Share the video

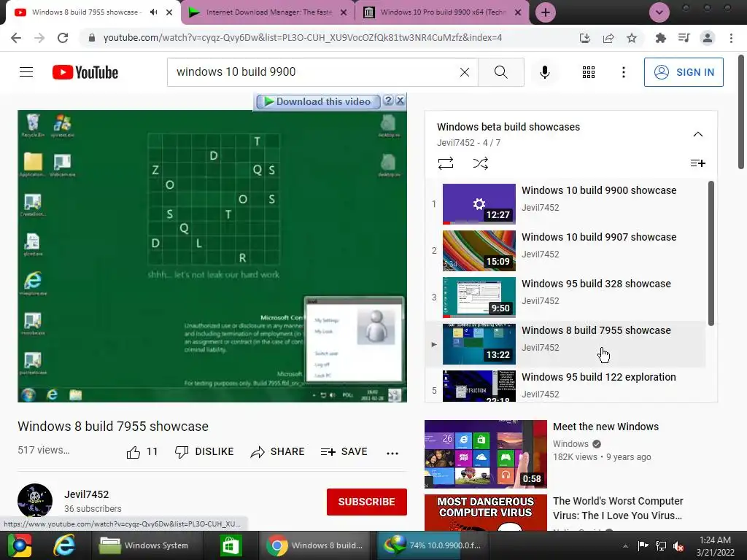[278, 452]
